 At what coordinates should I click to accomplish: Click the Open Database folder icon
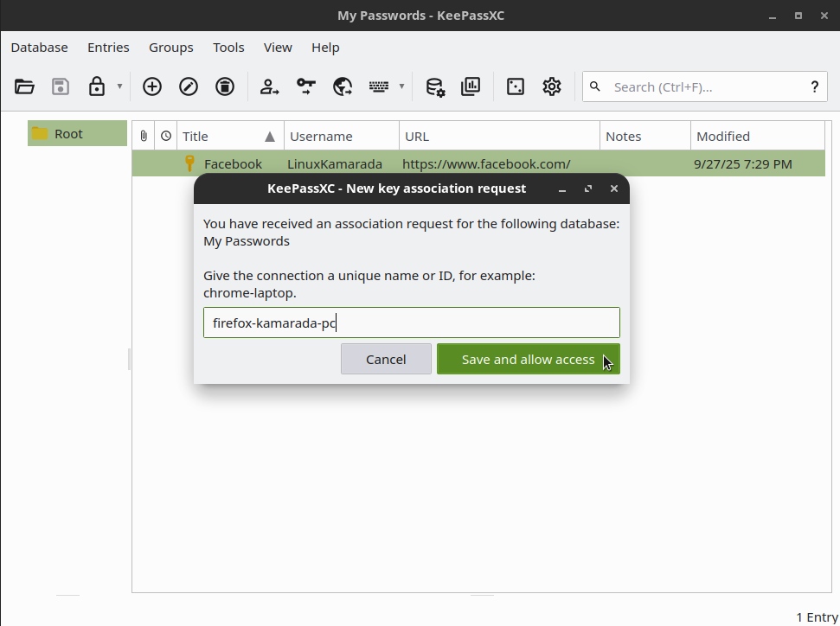24,86
